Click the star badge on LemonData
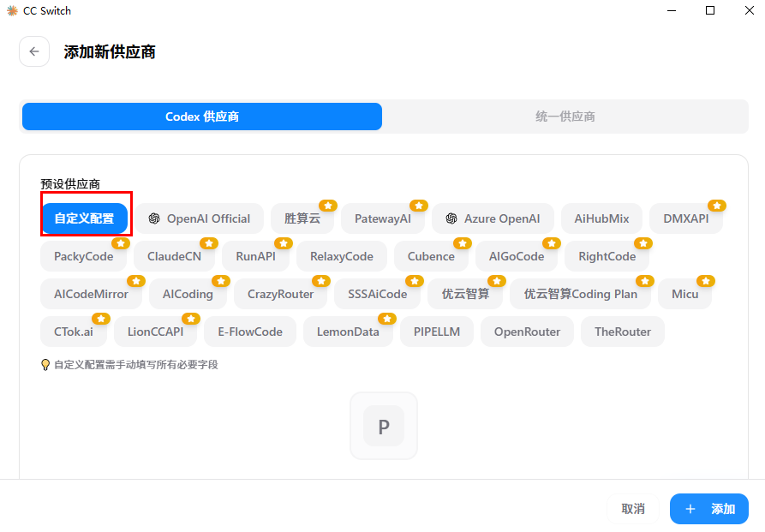 (x=387, y=319)
